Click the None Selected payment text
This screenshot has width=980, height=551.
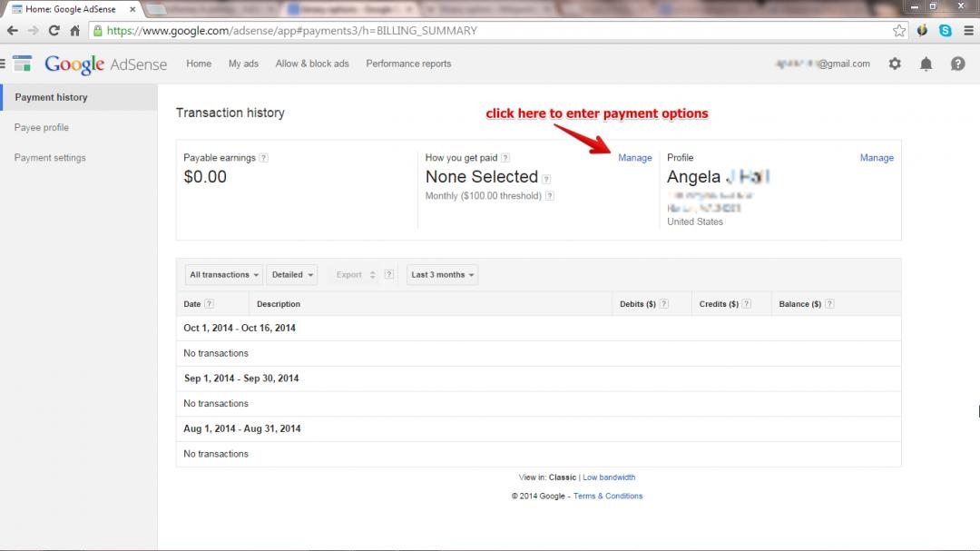coord(481,177)
